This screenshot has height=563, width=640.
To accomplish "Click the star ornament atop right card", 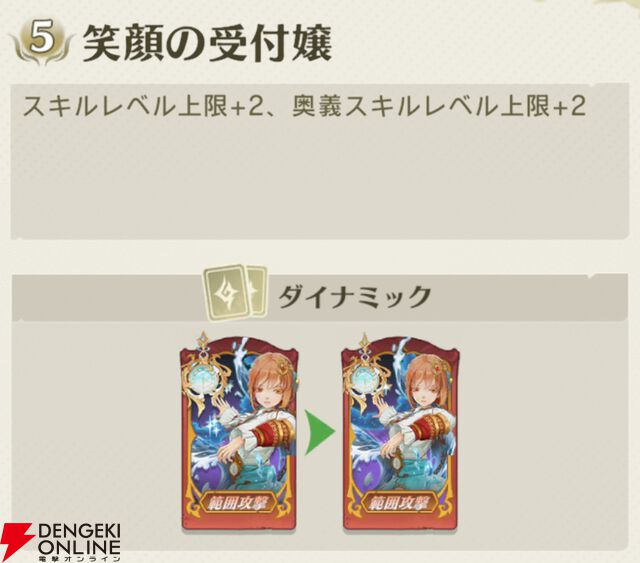I will coord(364,339).
